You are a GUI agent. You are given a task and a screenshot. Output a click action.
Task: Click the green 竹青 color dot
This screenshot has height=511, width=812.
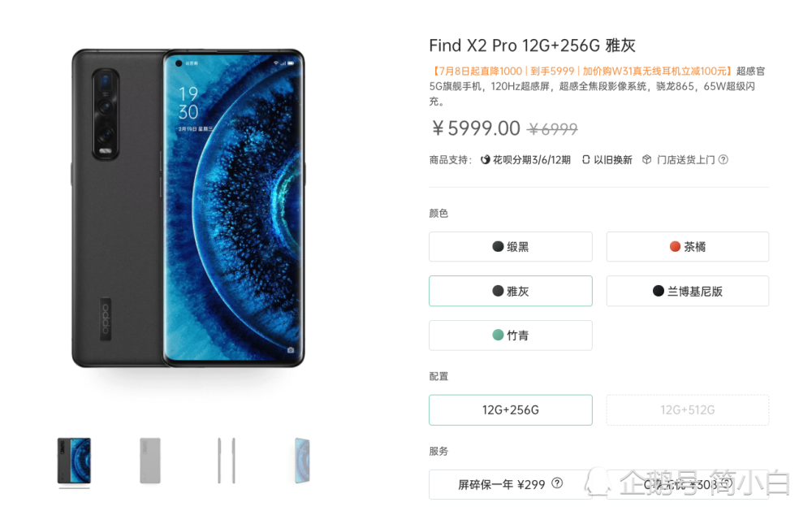tap(498, 336)
